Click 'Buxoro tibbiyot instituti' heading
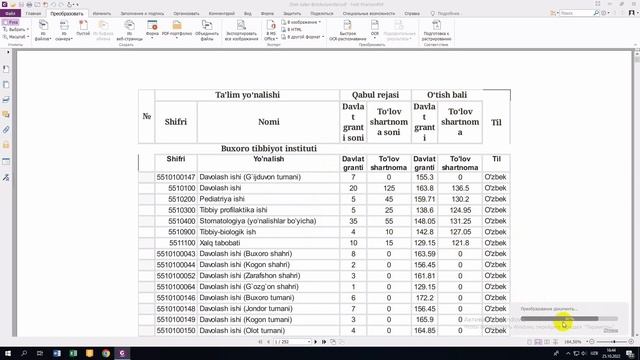This screenshot has height=360, width=640. (269, 149)
